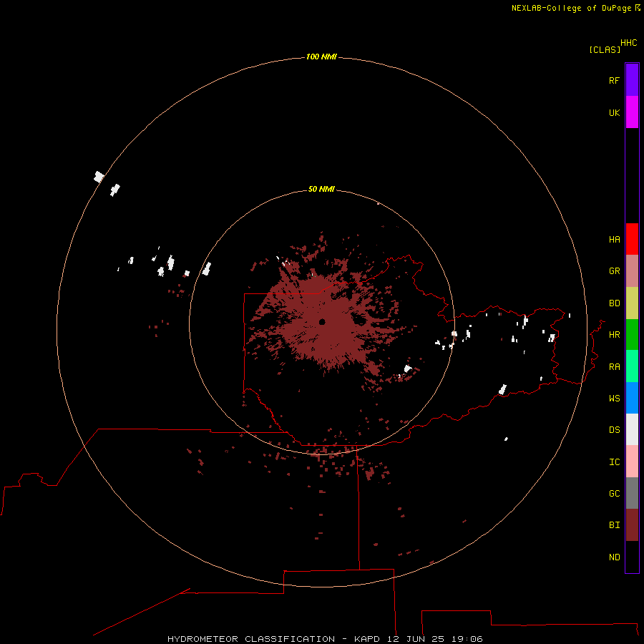Click the HA legend label
The width and height of the screenshot is (644, 644).
tap(614, 239)
